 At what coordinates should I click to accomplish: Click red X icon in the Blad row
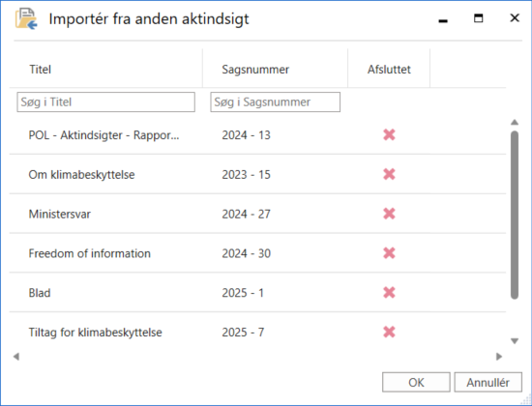click(389, 292)
